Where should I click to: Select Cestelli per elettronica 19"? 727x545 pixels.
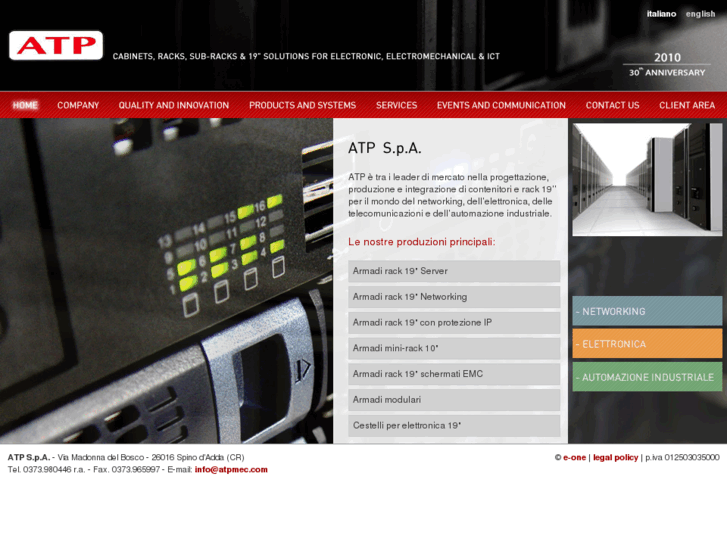454,425
